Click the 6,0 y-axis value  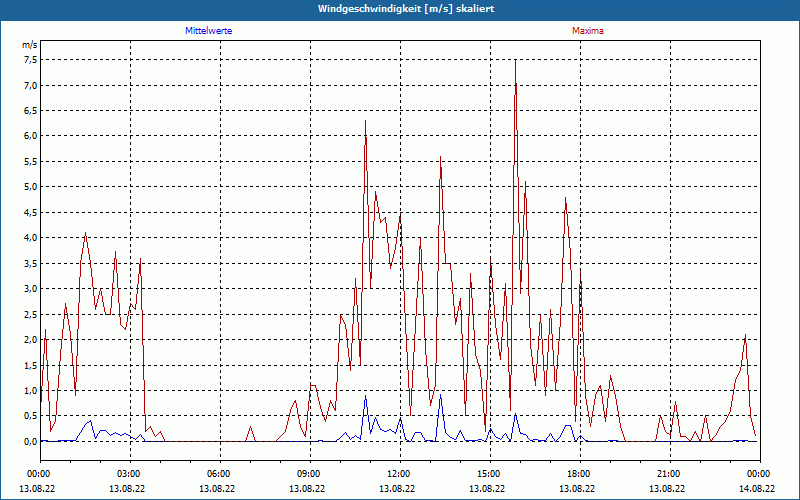31,136
